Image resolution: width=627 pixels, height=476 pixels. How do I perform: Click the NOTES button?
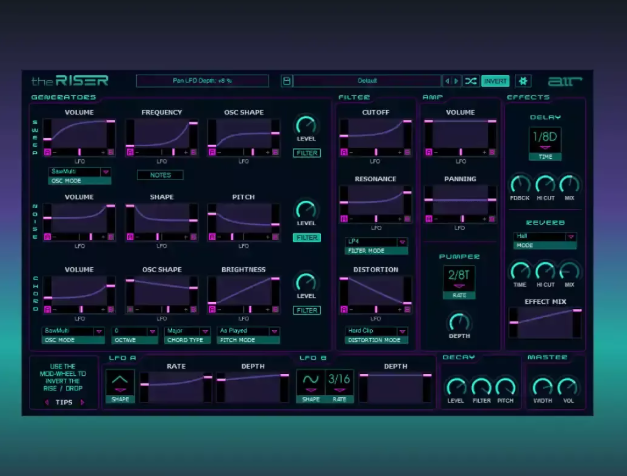160,175
